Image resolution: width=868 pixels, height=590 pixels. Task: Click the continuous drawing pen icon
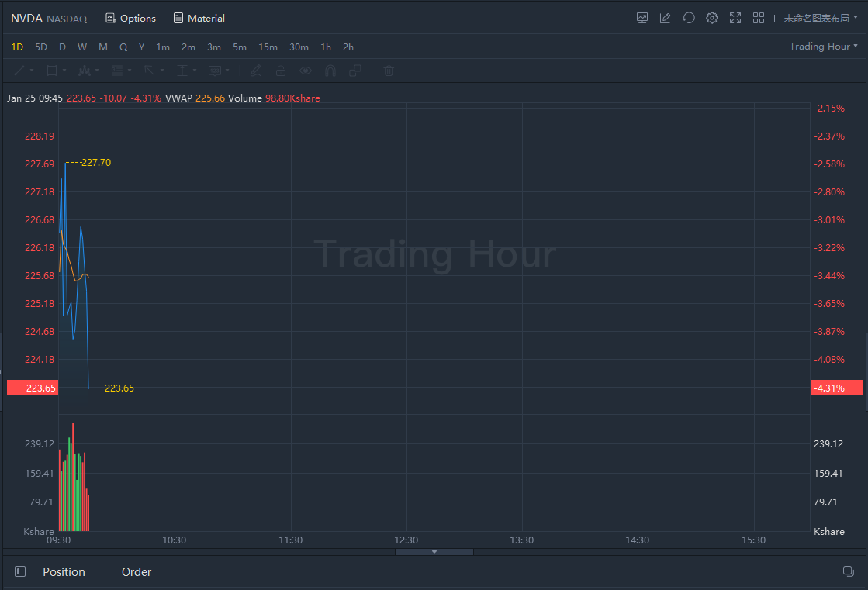click(256, 71)
